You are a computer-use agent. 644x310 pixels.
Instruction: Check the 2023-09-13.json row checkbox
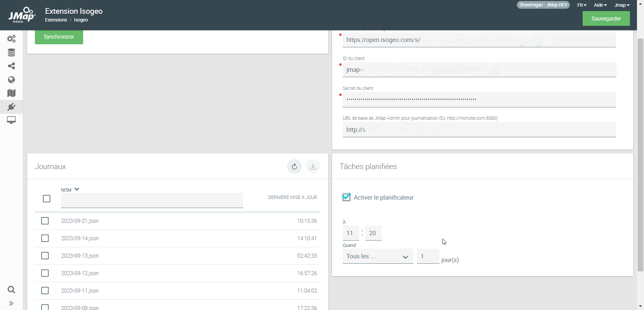(x=45, y=256)
